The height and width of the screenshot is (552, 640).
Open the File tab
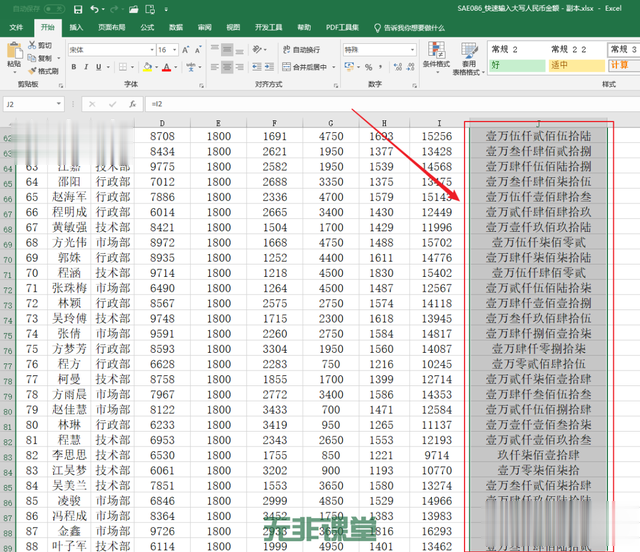16,27
